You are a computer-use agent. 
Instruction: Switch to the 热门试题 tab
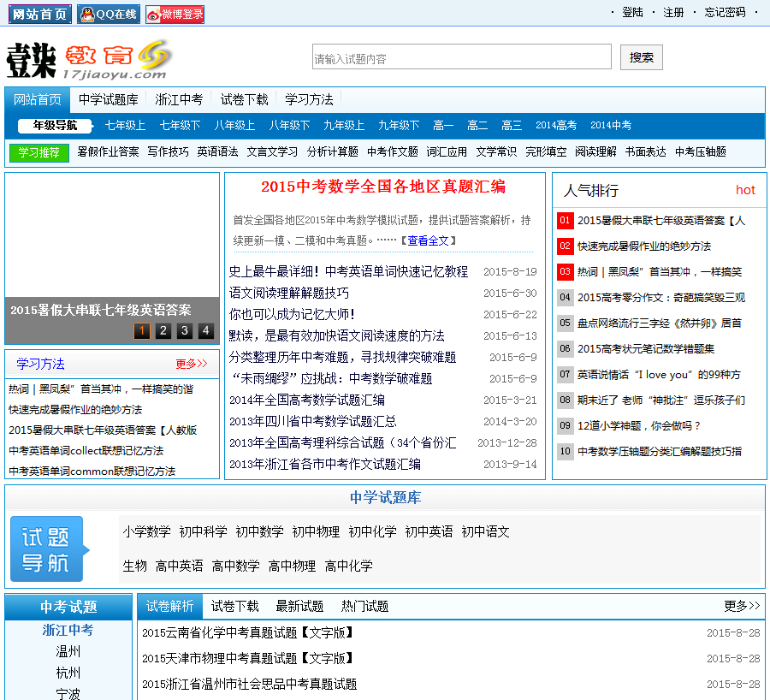coord(364,606)
